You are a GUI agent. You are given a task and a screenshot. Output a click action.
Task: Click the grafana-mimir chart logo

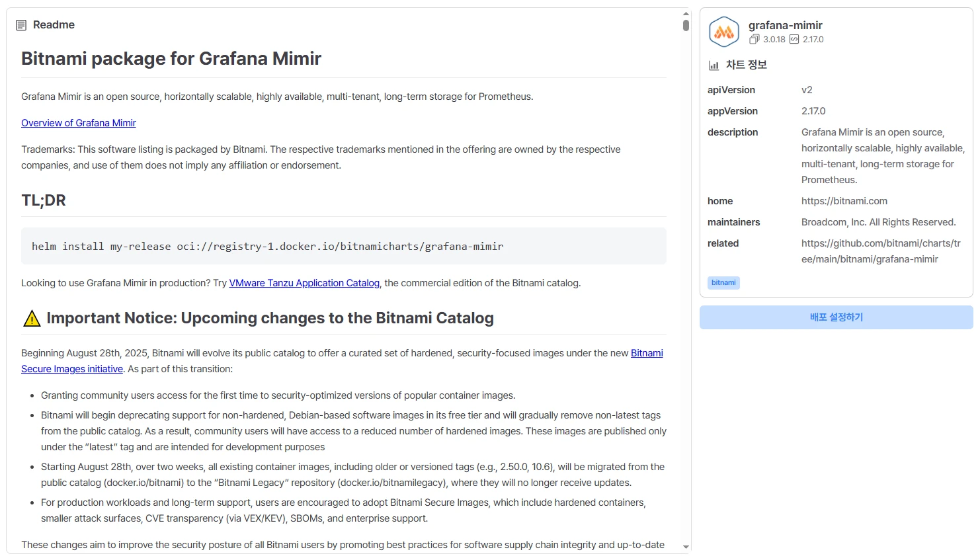[x=724, y=32]
